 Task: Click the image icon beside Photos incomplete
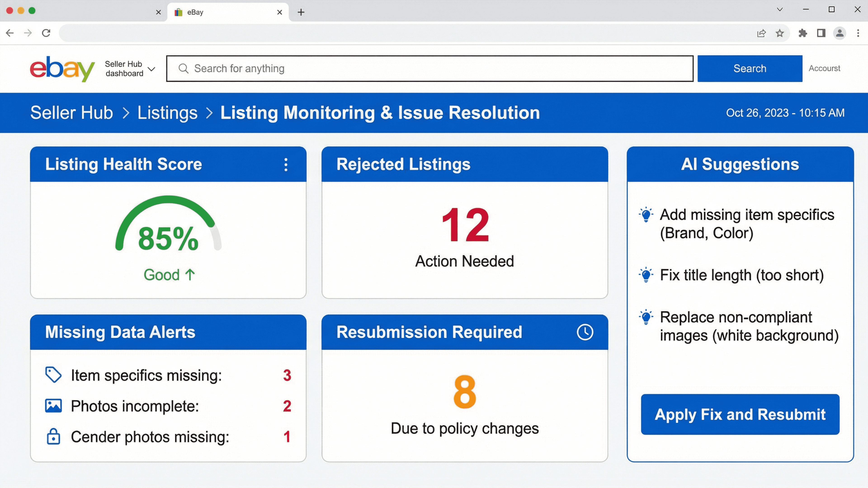point(53,406)
